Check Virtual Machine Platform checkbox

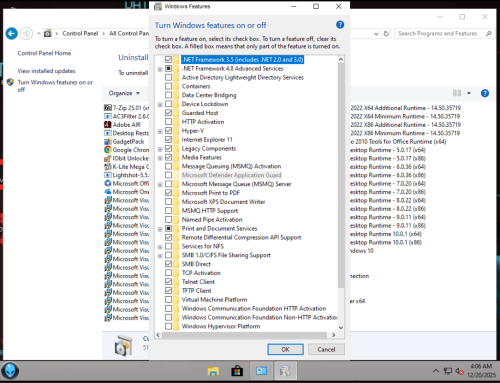(169, 300)
